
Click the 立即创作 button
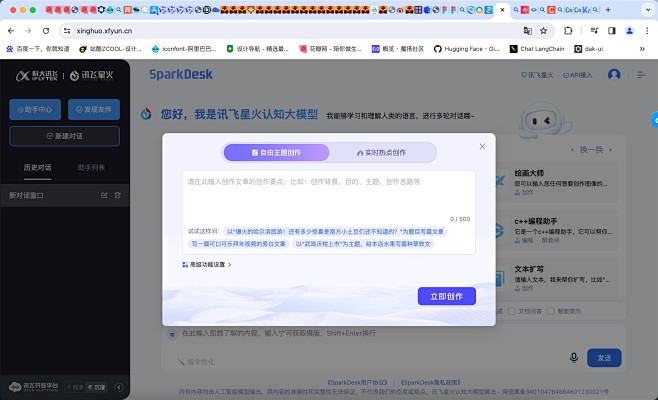point(446,296)
